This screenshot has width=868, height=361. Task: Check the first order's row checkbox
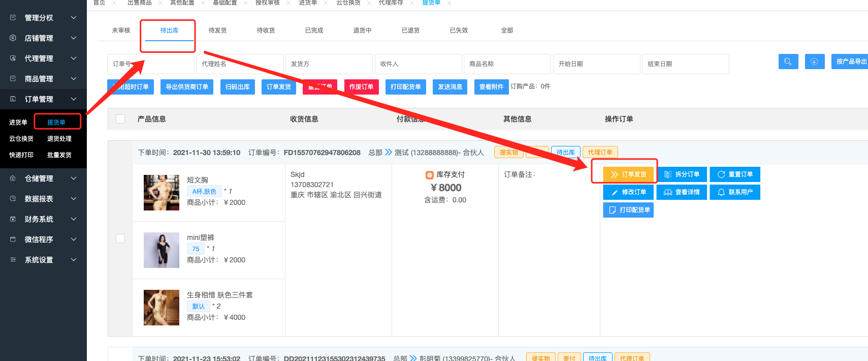[120, 238]
